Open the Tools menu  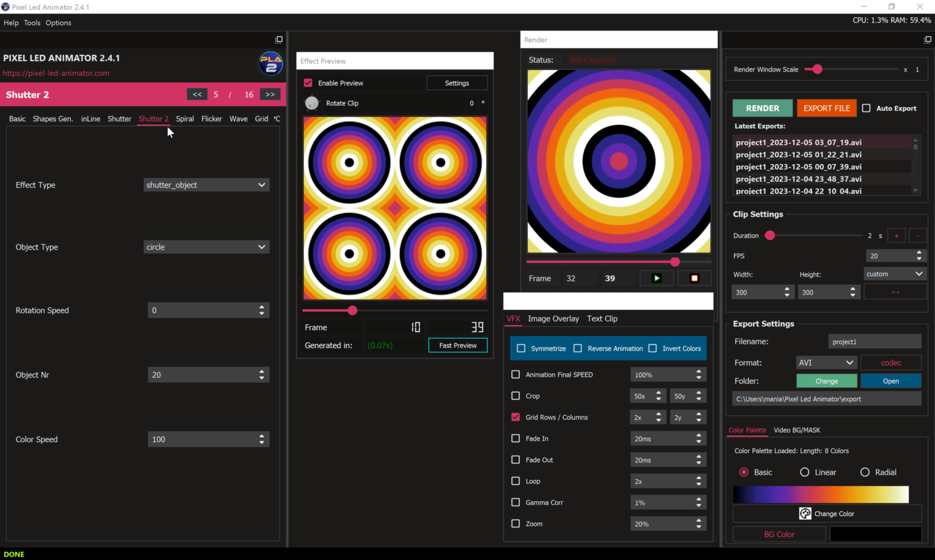pos(32,23)
